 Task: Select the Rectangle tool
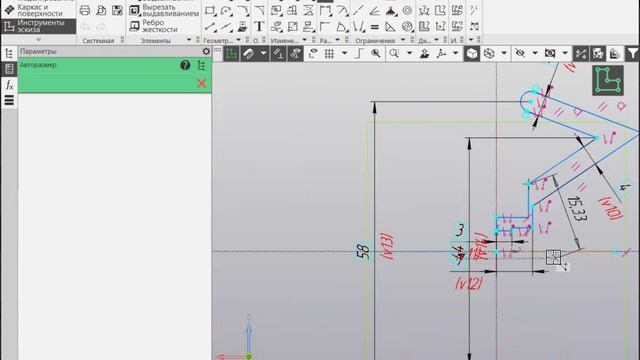point(210,11)
